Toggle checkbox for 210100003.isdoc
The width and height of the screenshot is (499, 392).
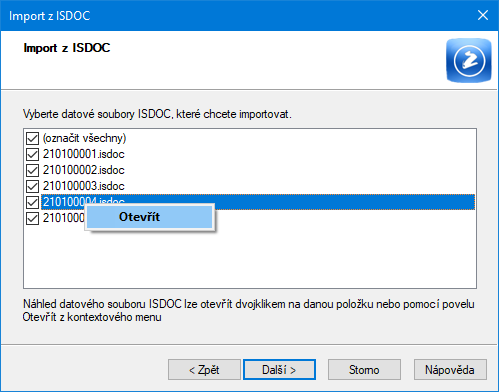coord(32,186)
